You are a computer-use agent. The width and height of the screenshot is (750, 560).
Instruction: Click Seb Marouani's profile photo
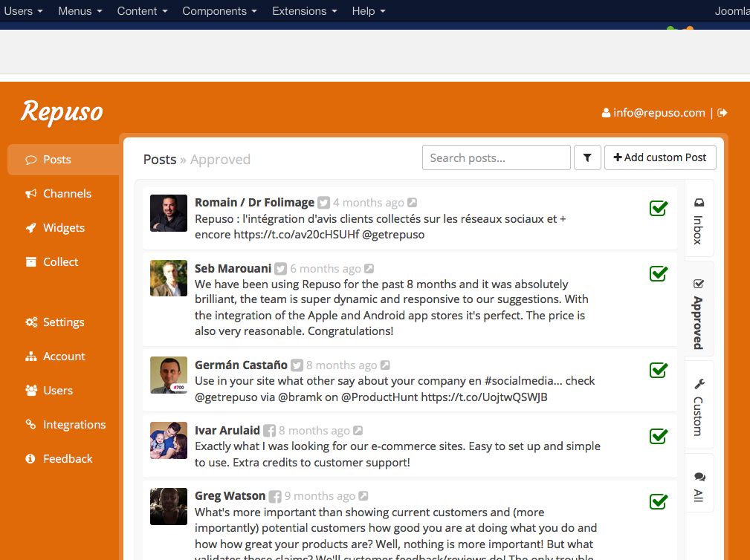point(169,278)
